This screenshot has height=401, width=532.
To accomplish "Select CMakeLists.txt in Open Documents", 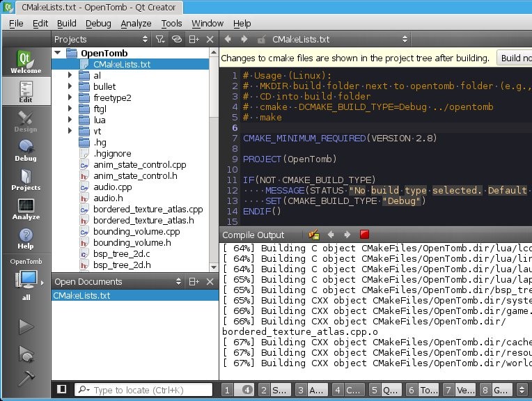I will pyautogui.click(x=135, y=295).
